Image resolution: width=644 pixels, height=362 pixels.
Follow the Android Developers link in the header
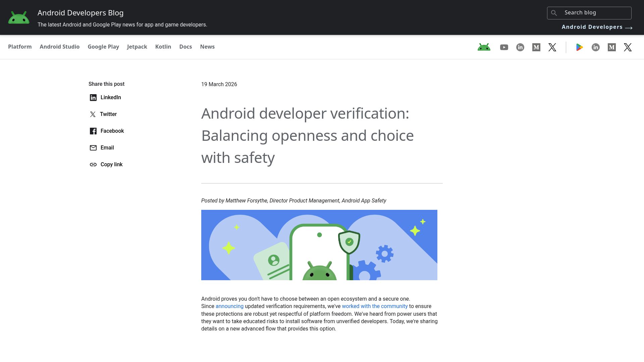[x=592, y=27]
